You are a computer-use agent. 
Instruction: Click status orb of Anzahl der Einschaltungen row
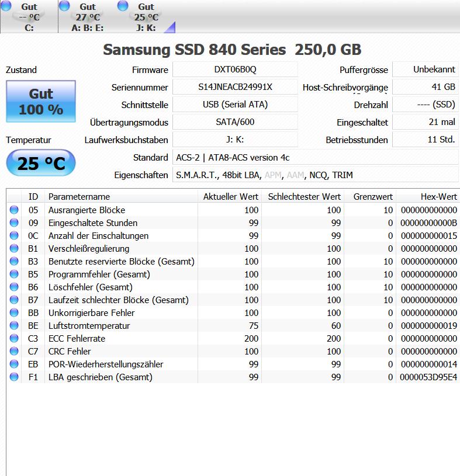(14, 235)
